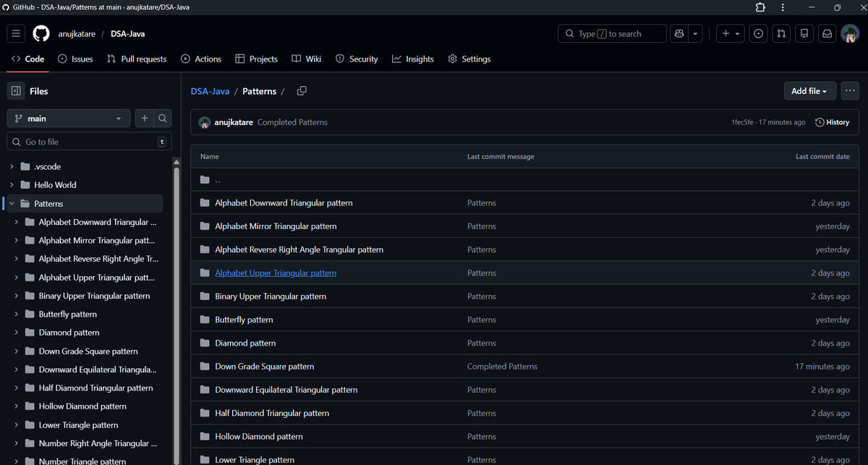Search this repository with magnifier icon

163,118
